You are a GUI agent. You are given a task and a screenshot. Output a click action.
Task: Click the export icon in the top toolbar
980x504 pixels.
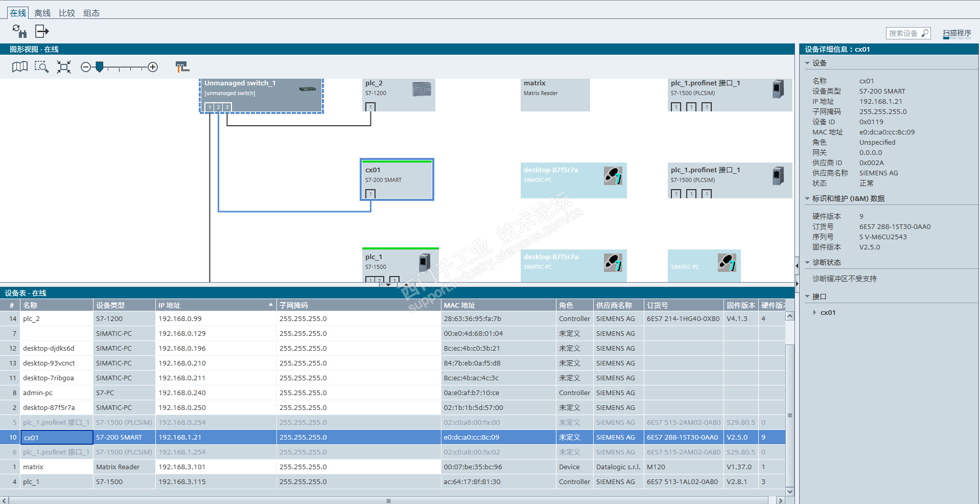click(42, 31)
